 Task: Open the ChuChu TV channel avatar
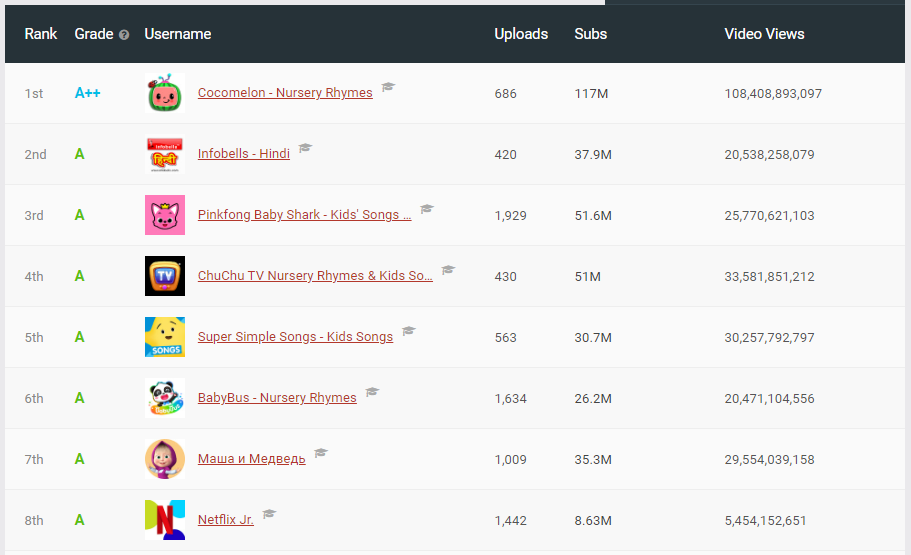point(165,276)
